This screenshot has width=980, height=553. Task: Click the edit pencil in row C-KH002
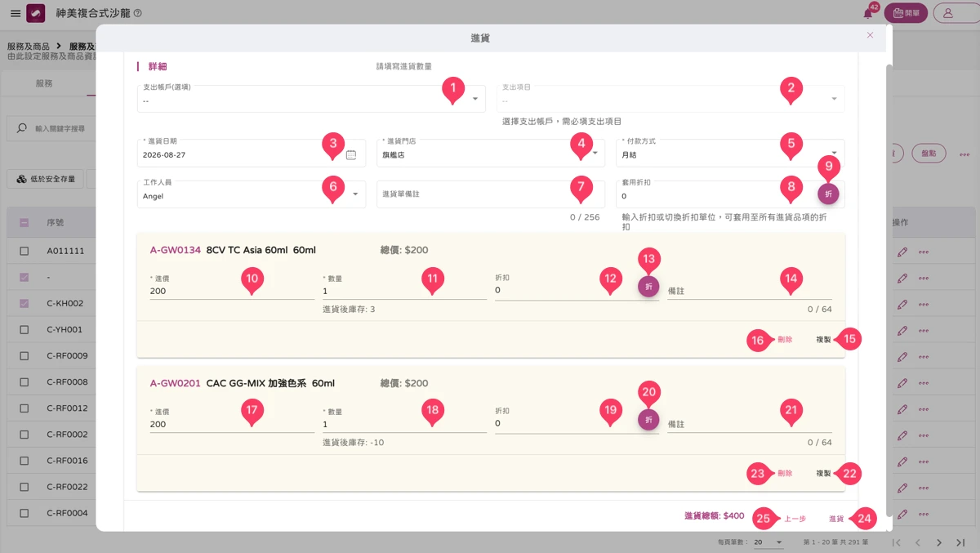click(902, 303)
